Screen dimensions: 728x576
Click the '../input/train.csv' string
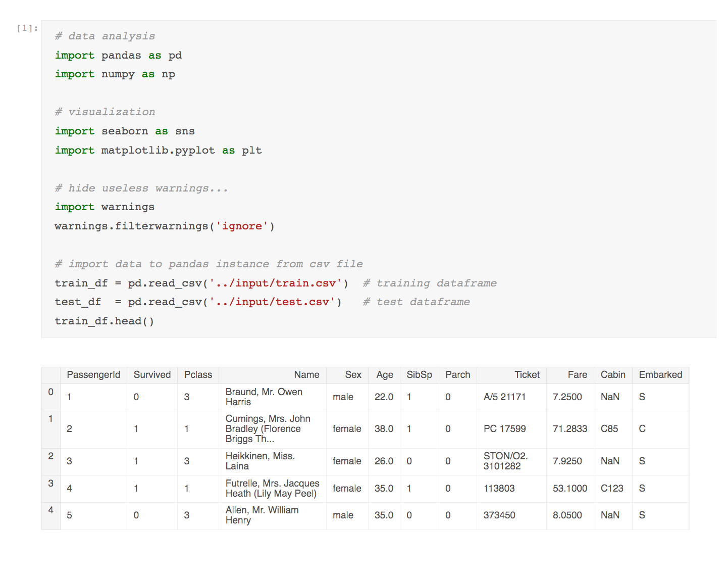(x=275, y=283)
